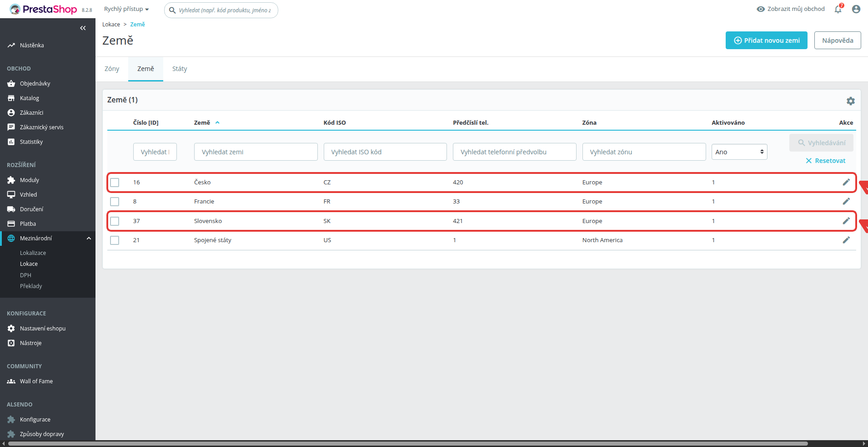This screenshot has width=868, height=447.
Task: Edit Česko row with pencil icon
Action: [846, 182]
